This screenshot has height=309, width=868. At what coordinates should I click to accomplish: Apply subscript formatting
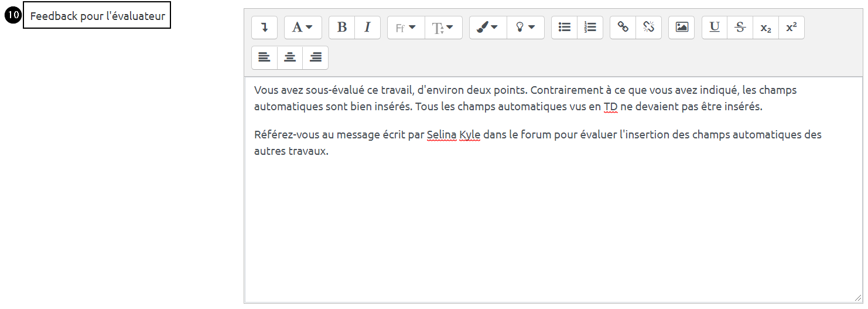pos(766,28)
